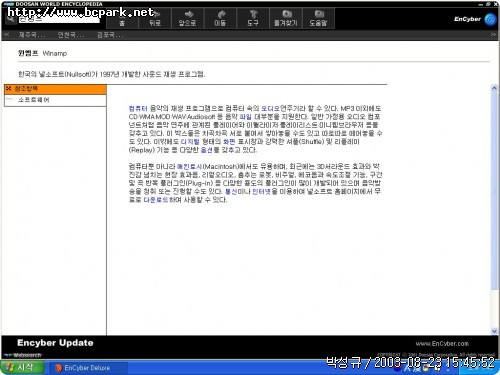Open the 매킨토시 link in the article
500x375 pixels.
189,166
